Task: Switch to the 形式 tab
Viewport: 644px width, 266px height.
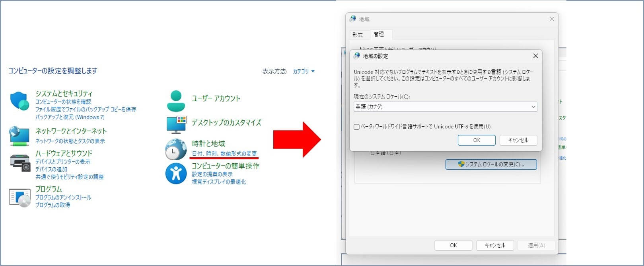Action: tap(358, 35)
